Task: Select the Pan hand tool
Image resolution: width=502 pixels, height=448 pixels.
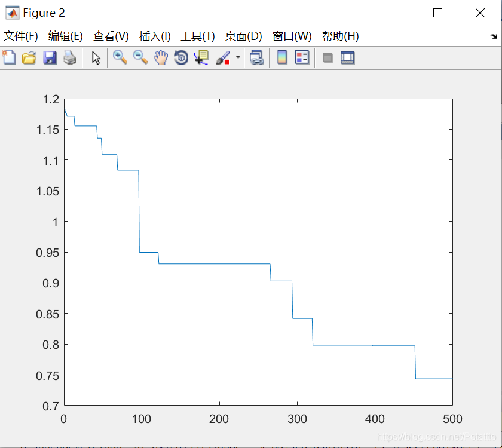Action: [161, 57]
